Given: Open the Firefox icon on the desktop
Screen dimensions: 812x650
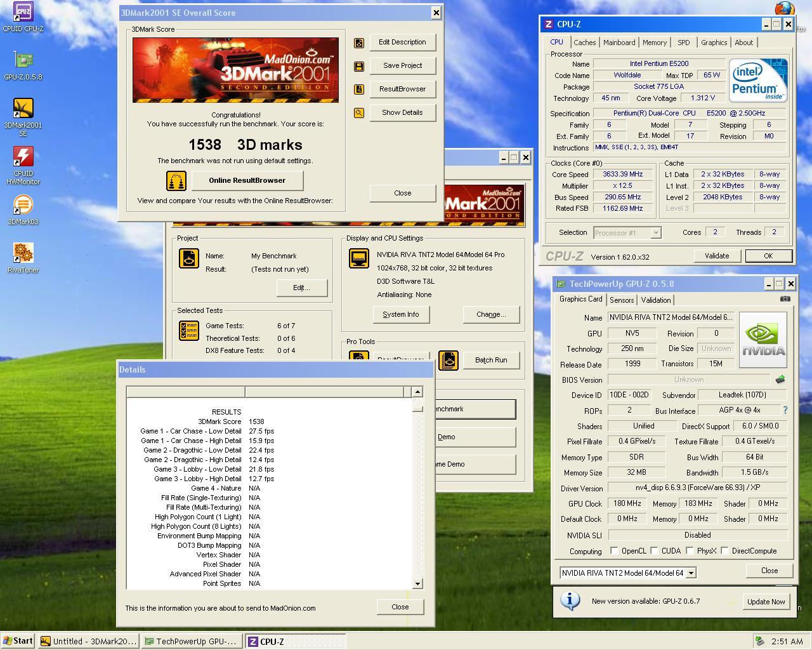Looking at the screenshot, I should (x=785, y=9).
